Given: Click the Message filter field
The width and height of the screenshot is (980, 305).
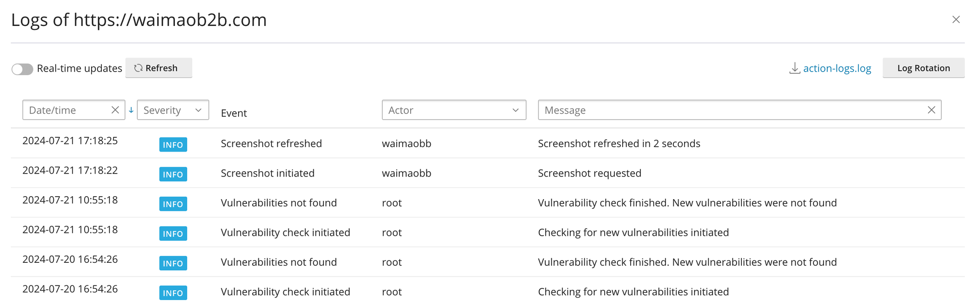Looking at the screenshot, I should pos(730,110).
